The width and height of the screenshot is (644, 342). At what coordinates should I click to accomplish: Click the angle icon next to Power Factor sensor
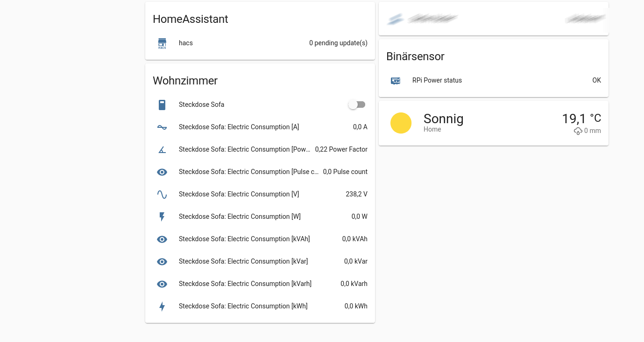pos(162,149)
